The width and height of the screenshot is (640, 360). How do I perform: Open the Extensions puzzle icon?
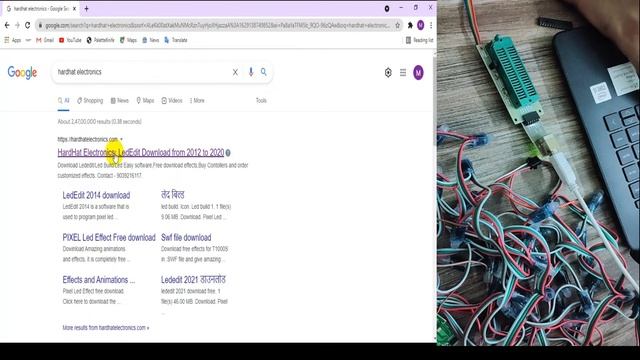coord(410,25)
